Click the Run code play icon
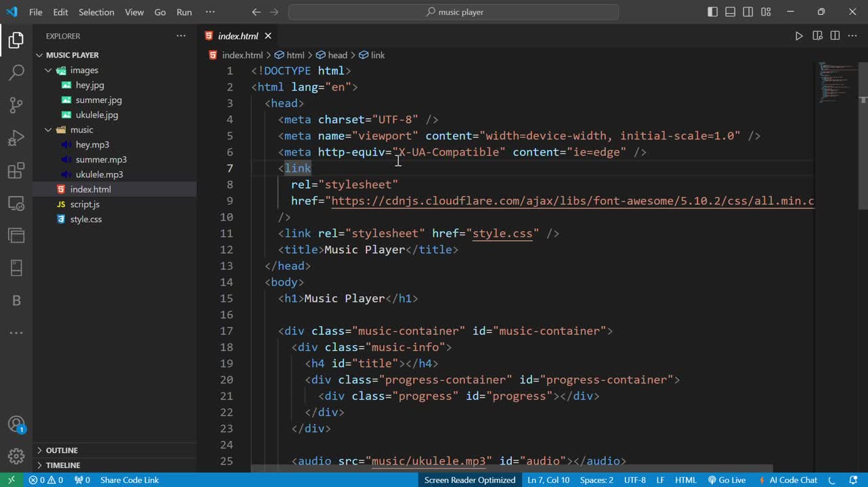The width and height of the screenshot is (868, 487). click(x=799, y=36)
